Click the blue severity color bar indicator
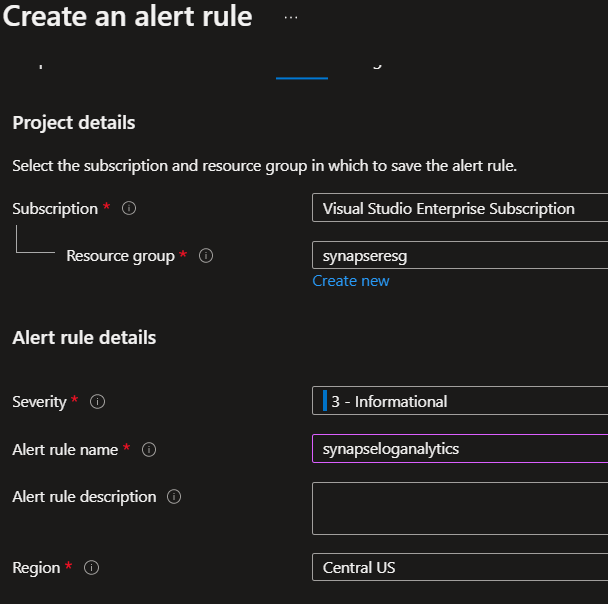 [325, 401]
